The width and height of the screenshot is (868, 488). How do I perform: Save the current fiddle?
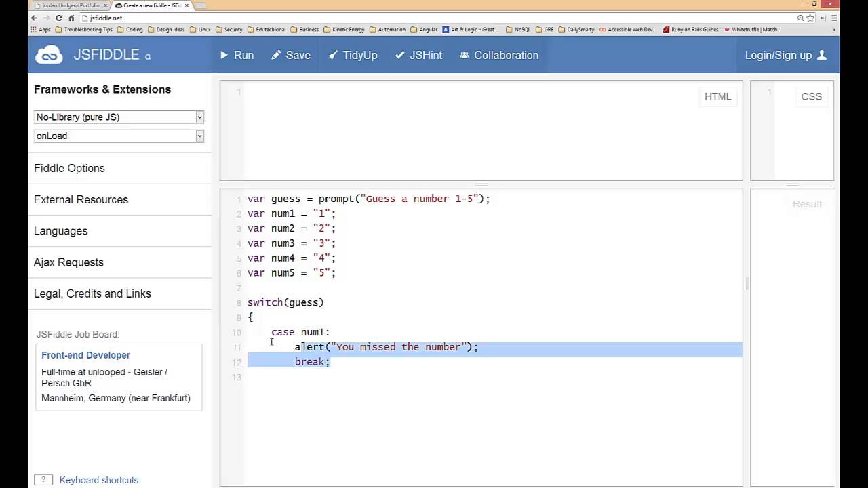click(x=291, y=55)
